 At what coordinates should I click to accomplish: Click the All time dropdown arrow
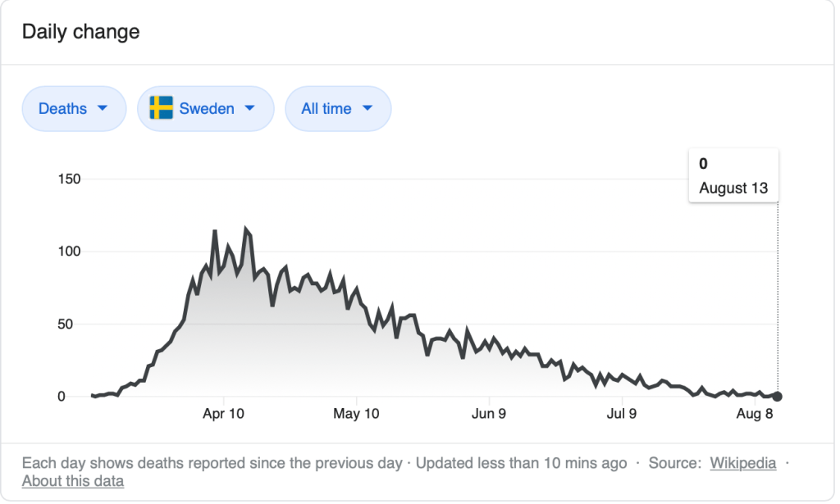point(367,108)
